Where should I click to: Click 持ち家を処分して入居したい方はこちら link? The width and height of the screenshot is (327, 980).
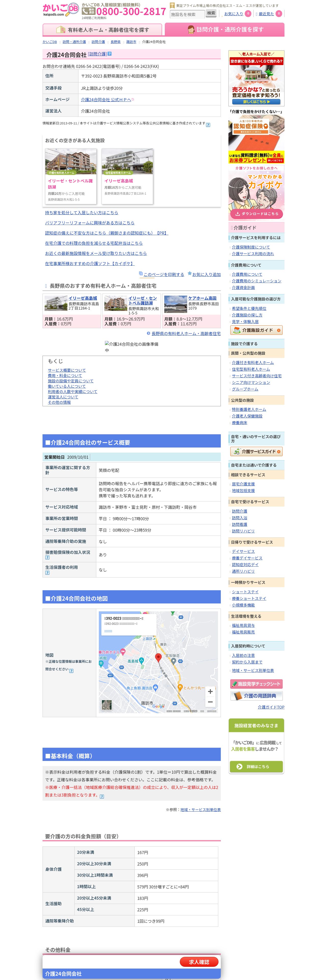pos(81,213)
